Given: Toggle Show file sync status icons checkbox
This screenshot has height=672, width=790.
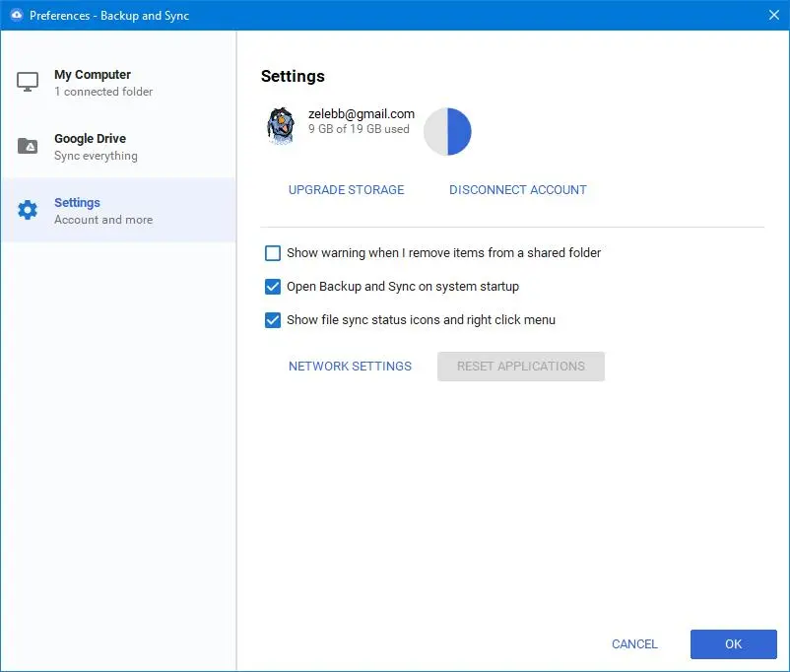Looking at the screenshot, I should click(273, 320).
